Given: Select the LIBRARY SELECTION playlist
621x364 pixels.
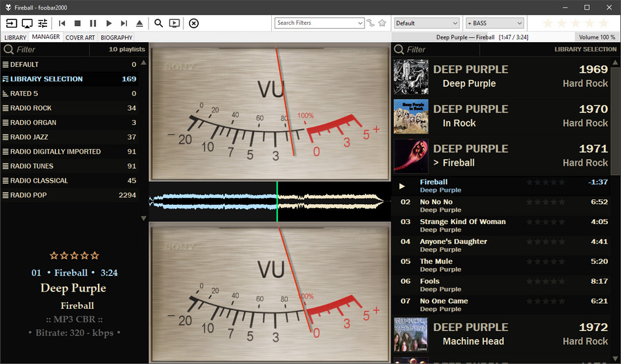Looking at the screenshot, I should tap(69, 79).
